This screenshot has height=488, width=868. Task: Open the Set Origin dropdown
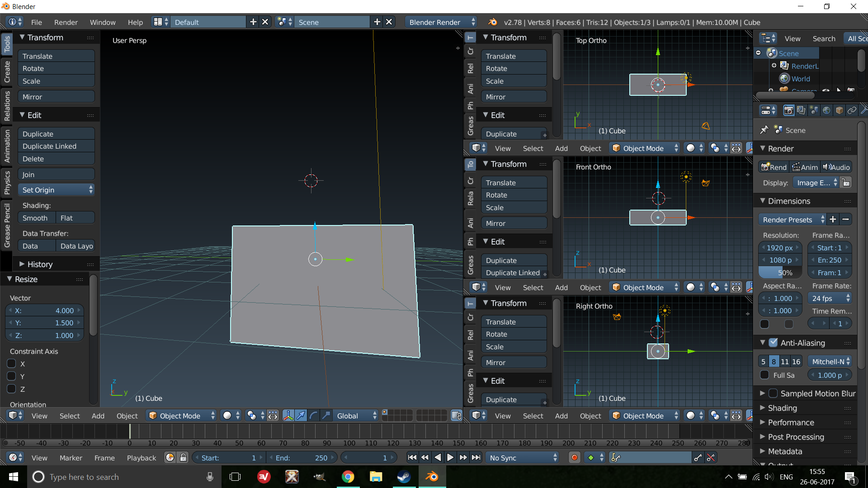pos(56,190)
